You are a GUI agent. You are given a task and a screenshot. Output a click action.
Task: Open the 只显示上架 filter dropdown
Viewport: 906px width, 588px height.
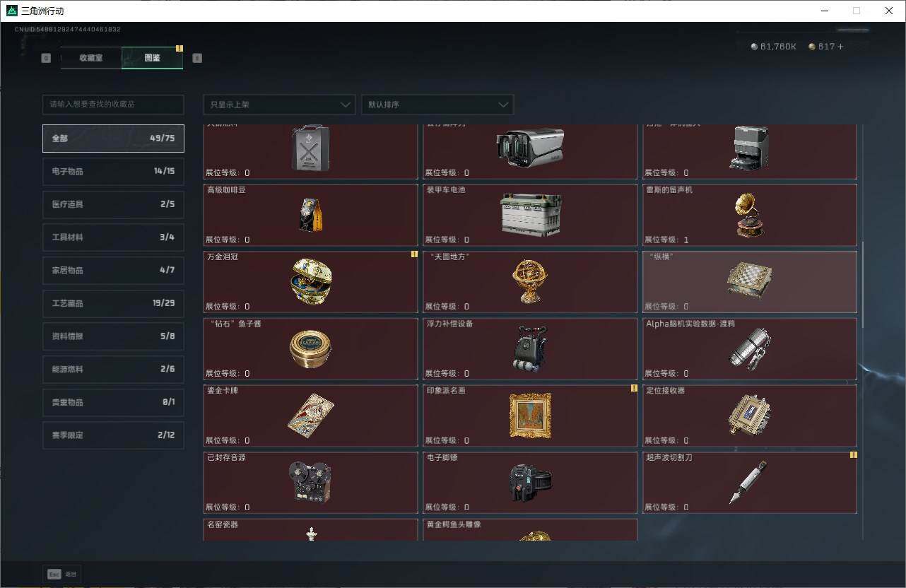[x=278, y=104]
